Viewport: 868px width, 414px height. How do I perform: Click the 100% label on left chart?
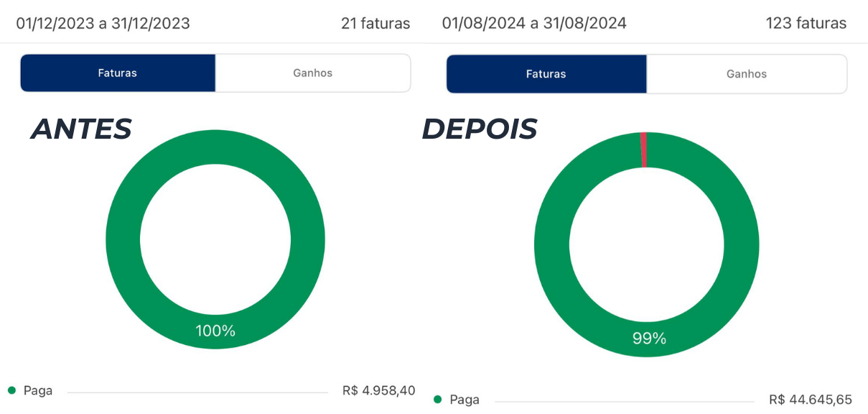(215, 331)
